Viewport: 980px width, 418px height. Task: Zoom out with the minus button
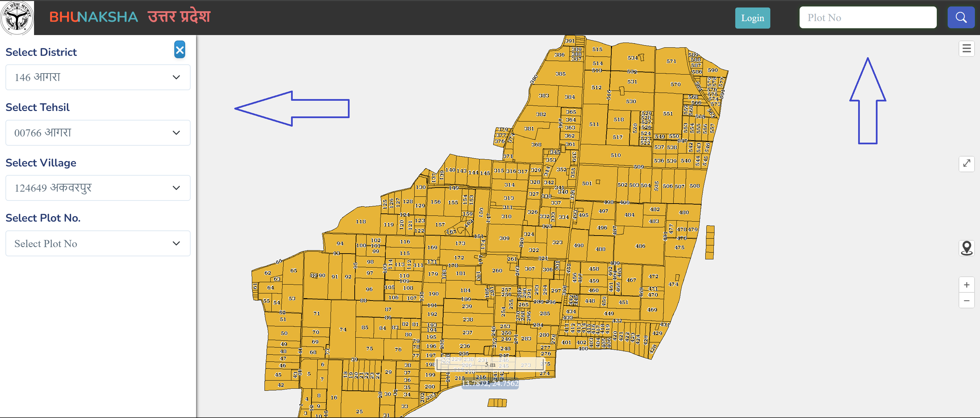point(966,301)
